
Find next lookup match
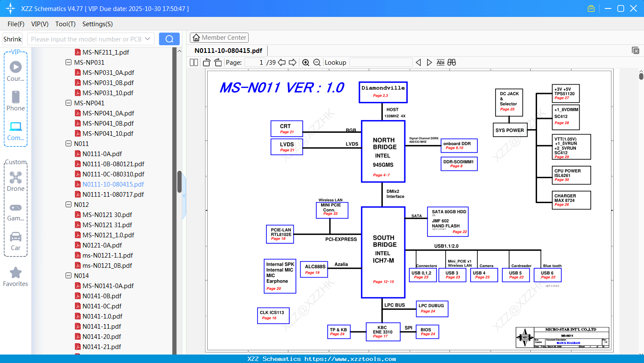(429, 62)
